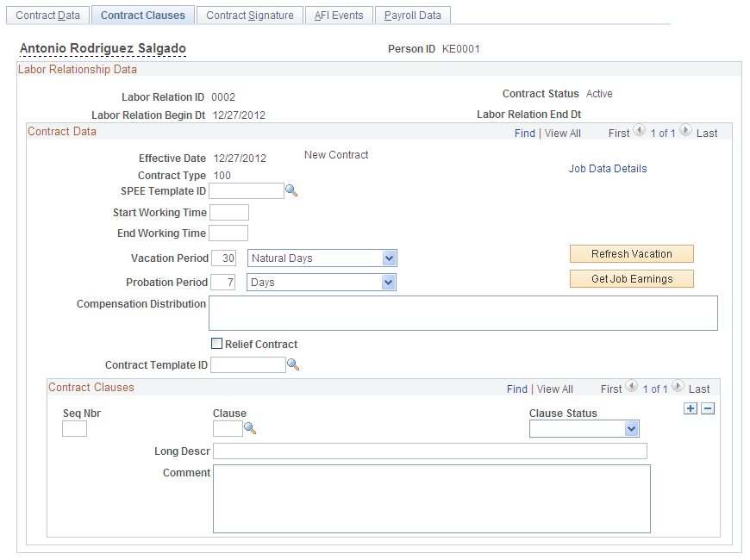Screen dimensions: 750x560
Task: Show previous row in Contract Clauses
Action: tap(632, 386)
